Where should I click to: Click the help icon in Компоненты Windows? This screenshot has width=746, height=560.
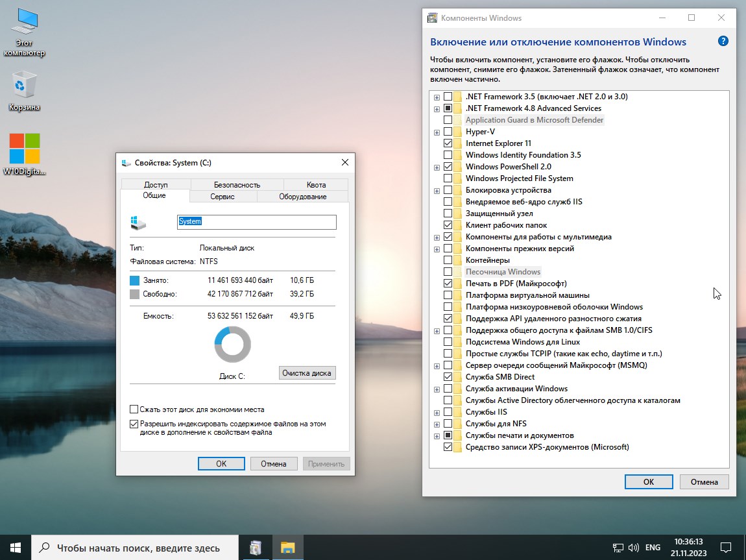pyautogui.click(x=723, y=42)
